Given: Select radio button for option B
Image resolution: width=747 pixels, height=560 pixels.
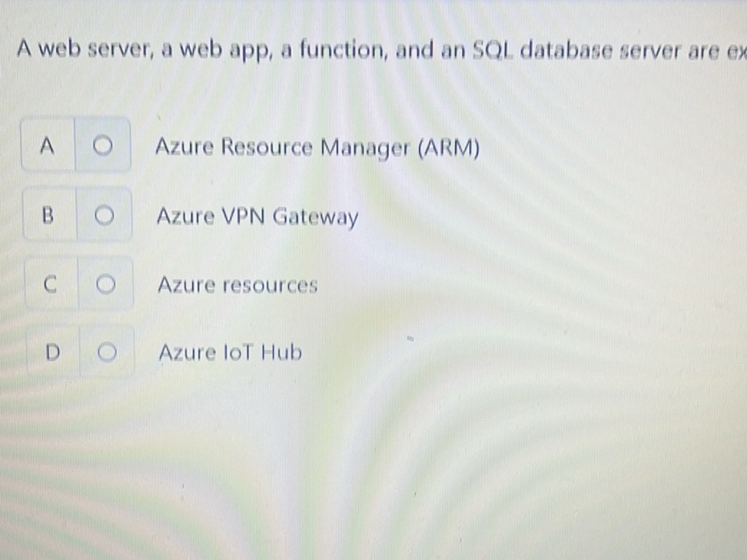Looking at the screenshot, I should 104,215.
